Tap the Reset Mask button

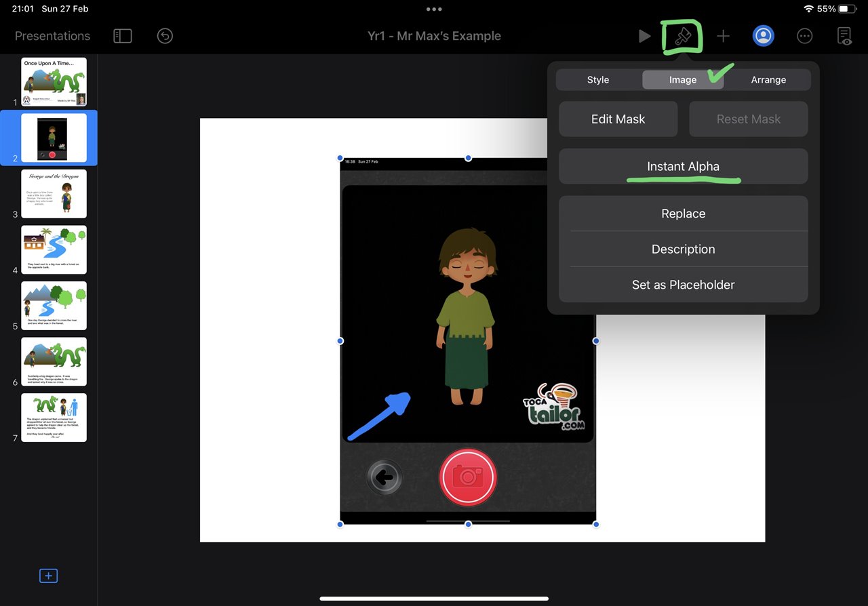point(749,119)
